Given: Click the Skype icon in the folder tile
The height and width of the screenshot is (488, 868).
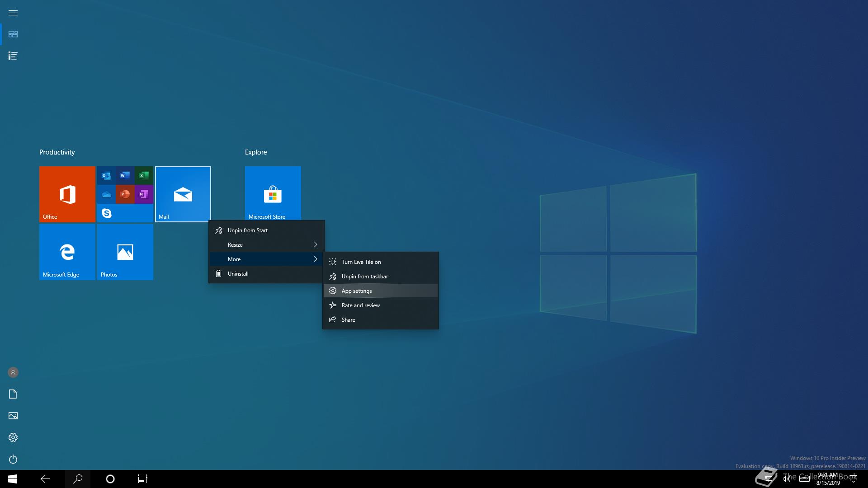Looking at the screenshot, I should (x=107, y=213).
